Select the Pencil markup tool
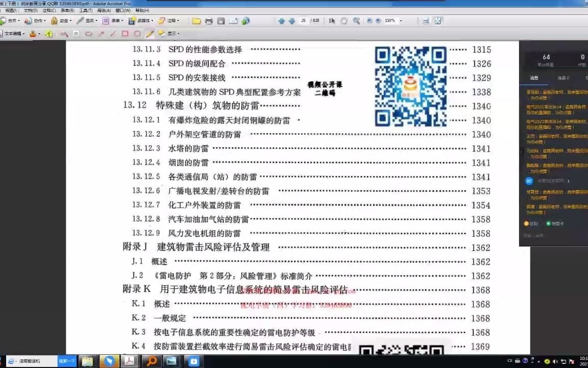The image size is (588, 368). click(149, 33)
